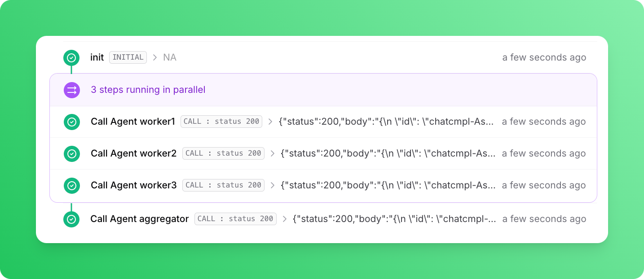
Task: Click the JSON output text of worker1
Action: tap(386, 122)
